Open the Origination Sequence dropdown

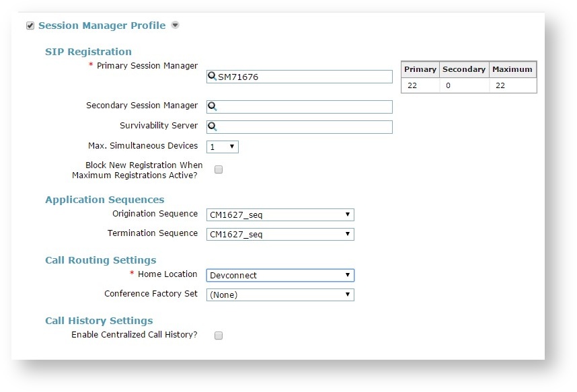(280, 215)
